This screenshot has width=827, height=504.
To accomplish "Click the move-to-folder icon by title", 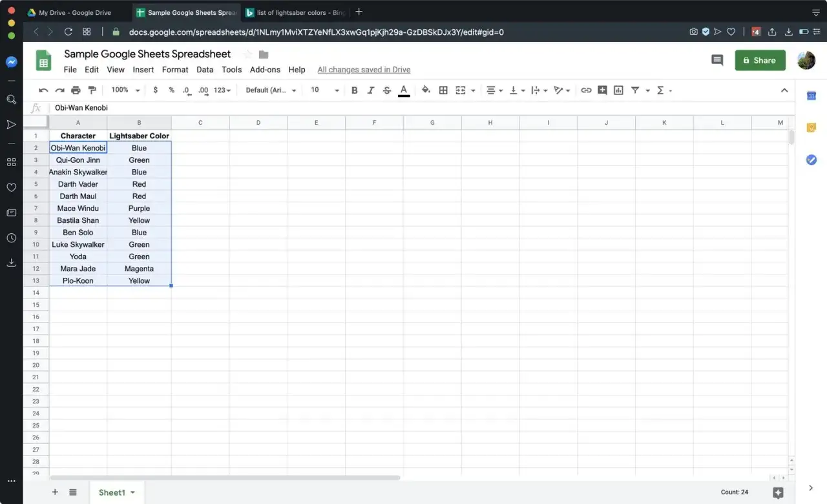I will (264, 54).
